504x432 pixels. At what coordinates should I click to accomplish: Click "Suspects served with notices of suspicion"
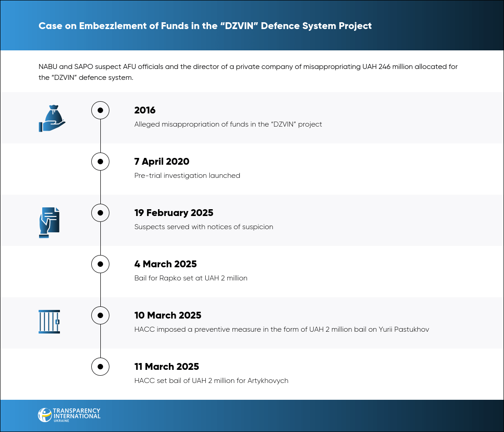pos(203,227)
